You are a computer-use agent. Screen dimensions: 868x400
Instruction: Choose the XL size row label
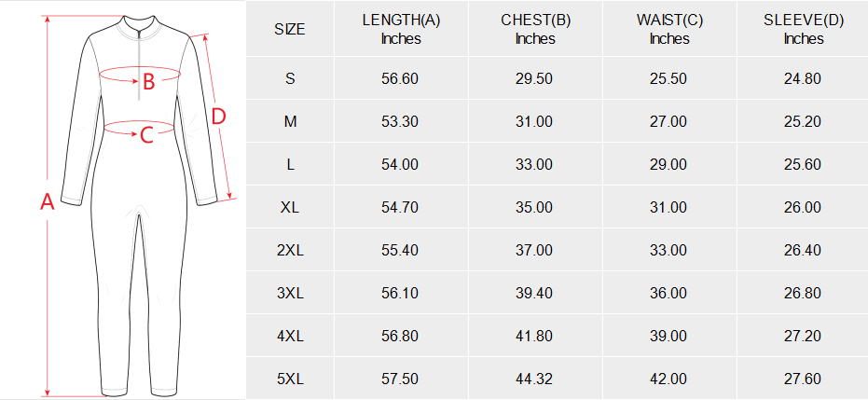290,207
